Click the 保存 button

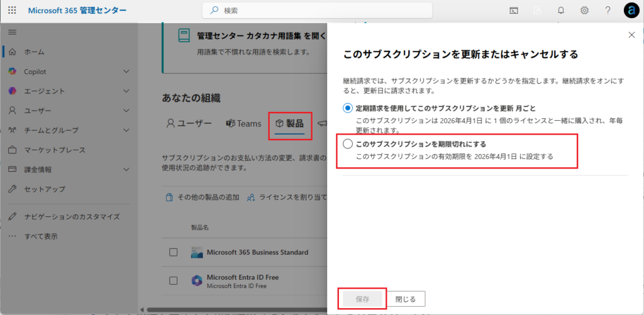pyautogui.click(x=362, y=299)
